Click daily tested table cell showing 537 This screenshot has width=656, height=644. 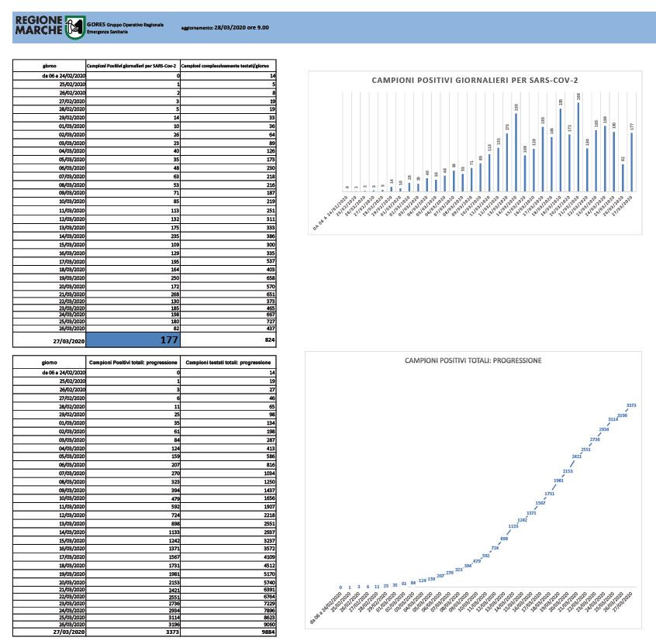click(x=228, y=261)
